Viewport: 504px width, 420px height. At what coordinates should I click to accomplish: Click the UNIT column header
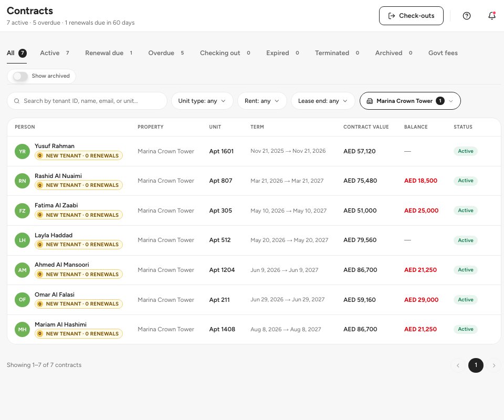pyautogui.click(x=215, y=127)
